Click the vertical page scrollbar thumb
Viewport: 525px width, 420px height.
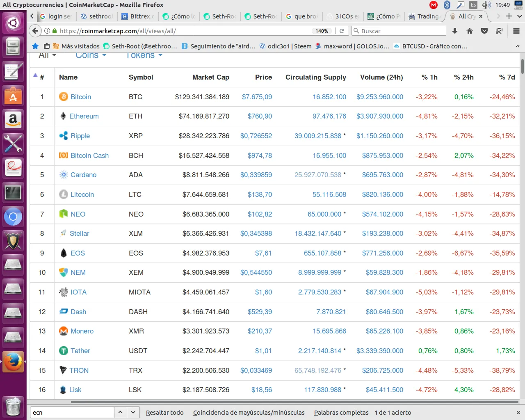coord(522,66)
